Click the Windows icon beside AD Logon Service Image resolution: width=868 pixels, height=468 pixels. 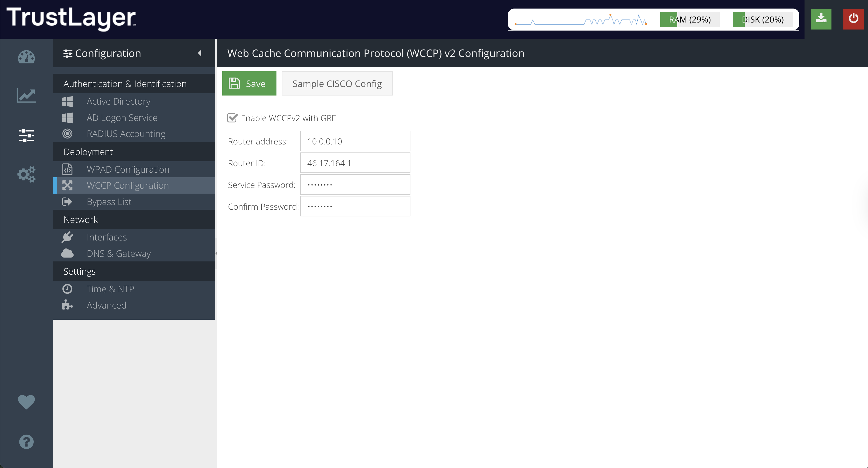[x=67, y=118]
